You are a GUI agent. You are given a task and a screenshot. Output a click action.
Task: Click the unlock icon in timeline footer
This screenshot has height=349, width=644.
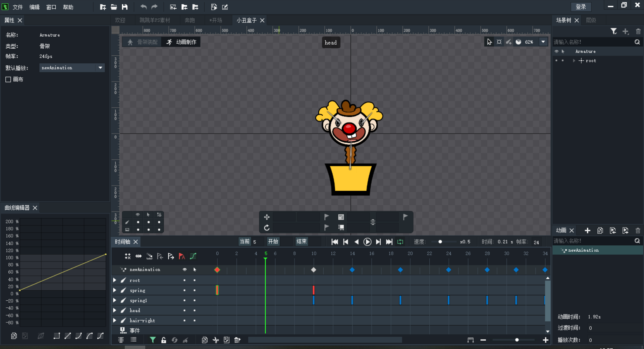coord(164,340)
